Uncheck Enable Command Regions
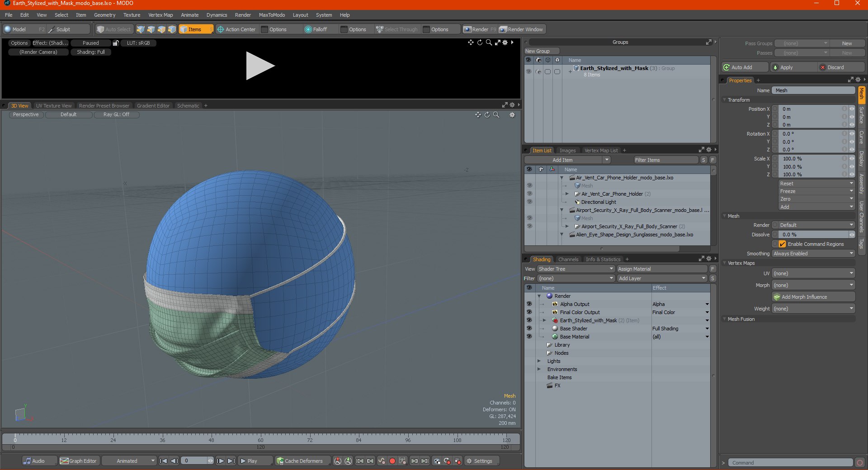The image size is (868, 470). [782, 244]
